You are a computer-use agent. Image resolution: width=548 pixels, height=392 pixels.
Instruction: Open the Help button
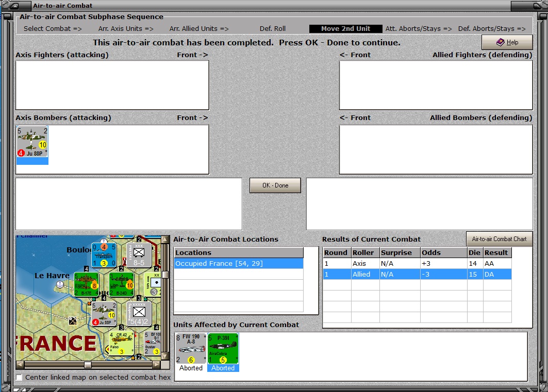point(507,42)
